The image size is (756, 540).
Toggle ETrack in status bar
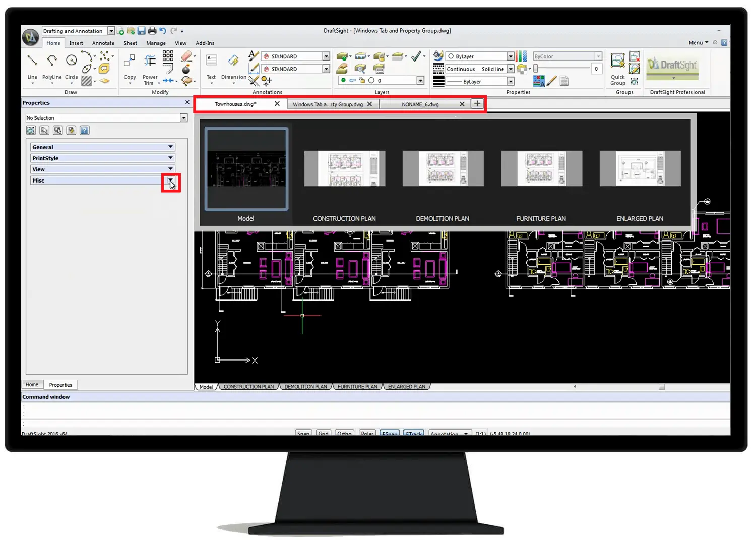coord(414,433)
